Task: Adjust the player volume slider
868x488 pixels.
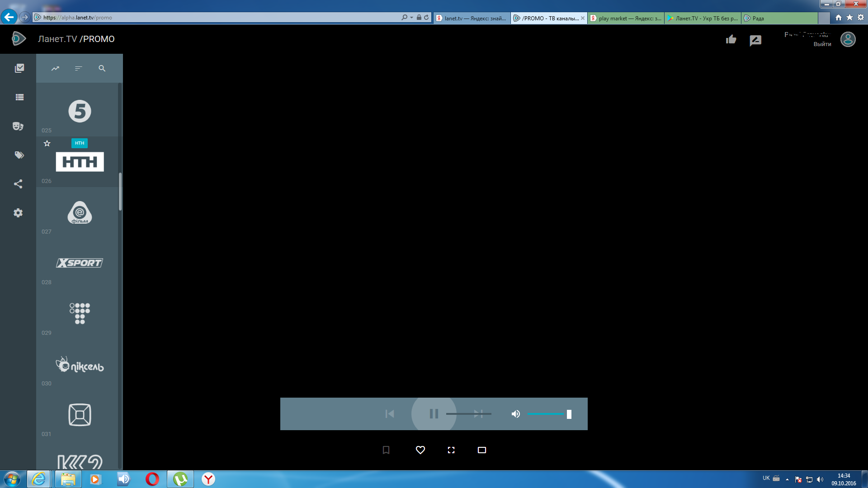Action: (x=549, y=414)
